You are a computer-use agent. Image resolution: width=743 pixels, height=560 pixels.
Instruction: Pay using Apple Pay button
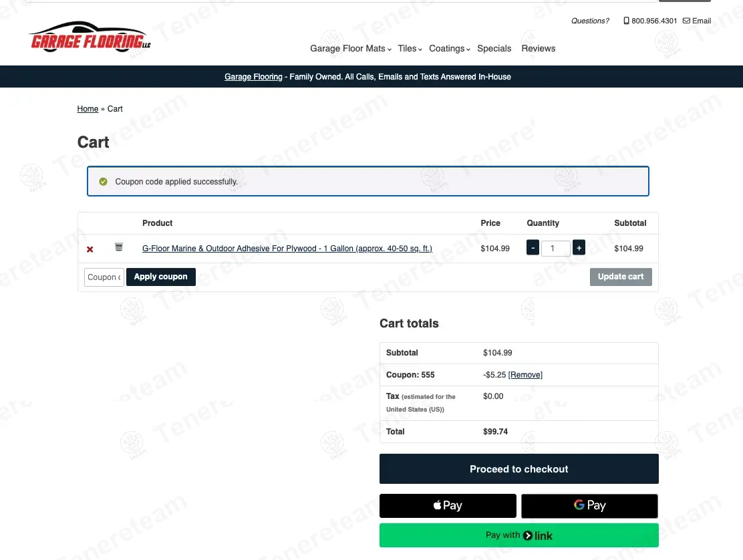448,505
